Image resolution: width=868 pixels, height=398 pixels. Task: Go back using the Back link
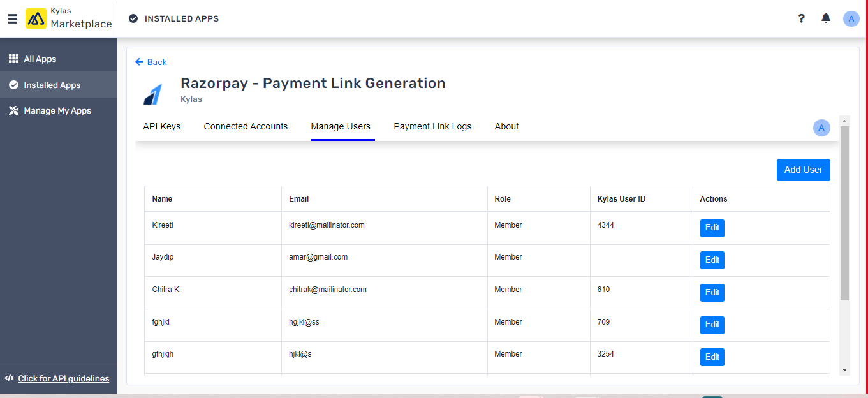(x=151, y=62)
